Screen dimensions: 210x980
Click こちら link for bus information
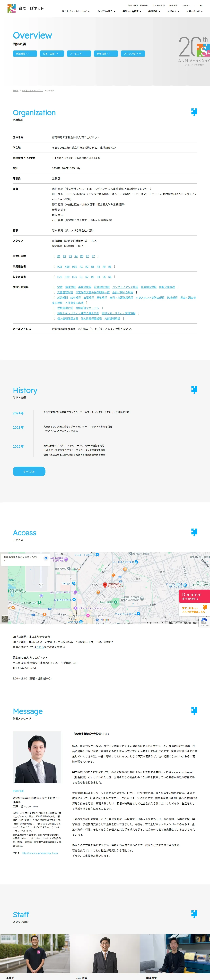click(40, 647)
